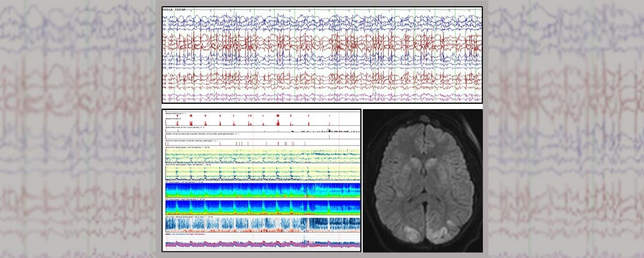This screenshot has height=258, width=644.
Task: Open the axial brain MRI image
Action: click(423, 181)
